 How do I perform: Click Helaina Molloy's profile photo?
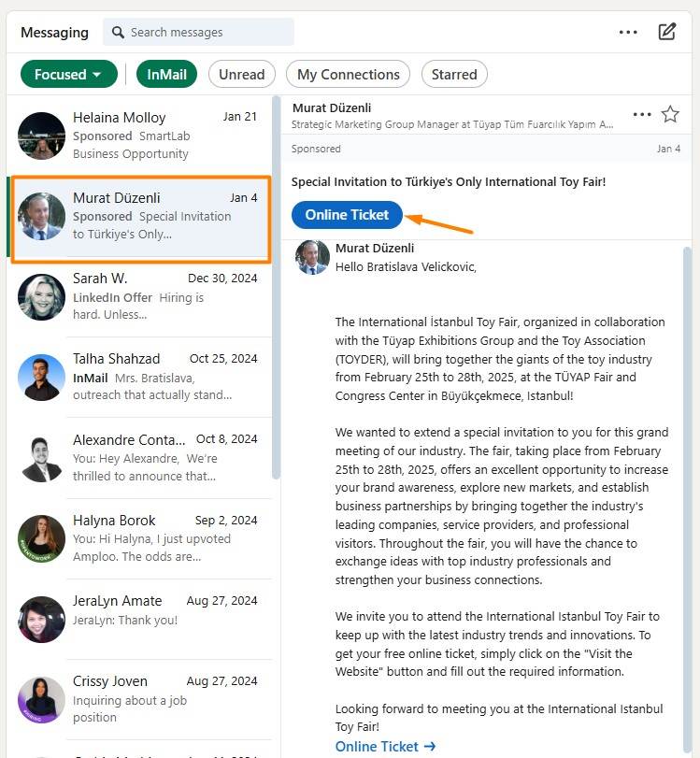click(x=41, y=136)
